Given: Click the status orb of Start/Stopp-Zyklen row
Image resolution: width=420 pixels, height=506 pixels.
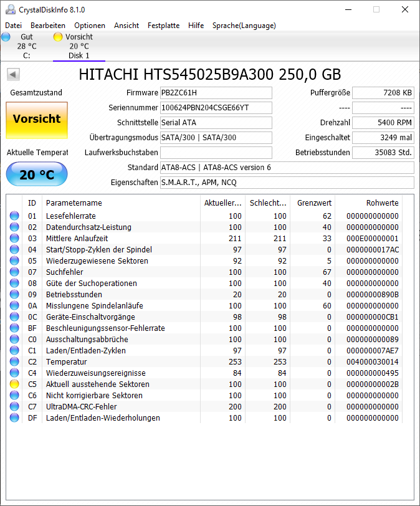Looking at the screenshot, I should (x=14, y=249).
